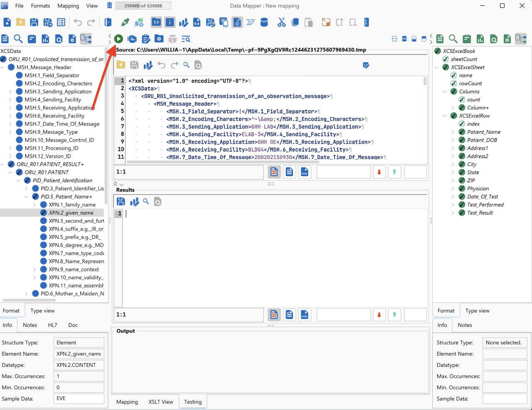The image size is (532, 410).
Task: Collapse the XCSExcelSheet node
Action: tap(437, 67)
